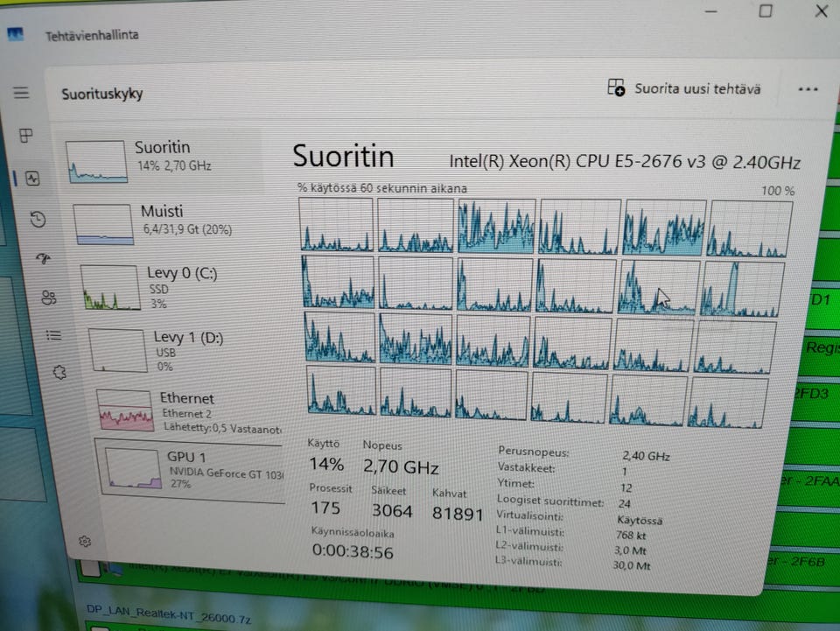Click the Säikeet count 3064

tap(392, 510)
